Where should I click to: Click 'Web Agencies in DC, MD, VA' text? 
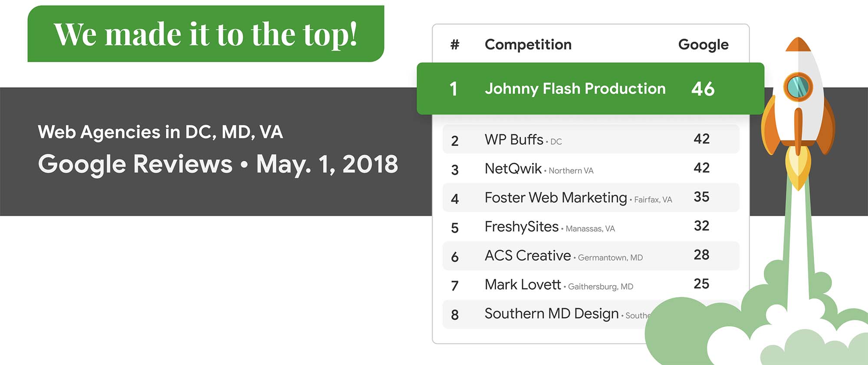(161, 132)
